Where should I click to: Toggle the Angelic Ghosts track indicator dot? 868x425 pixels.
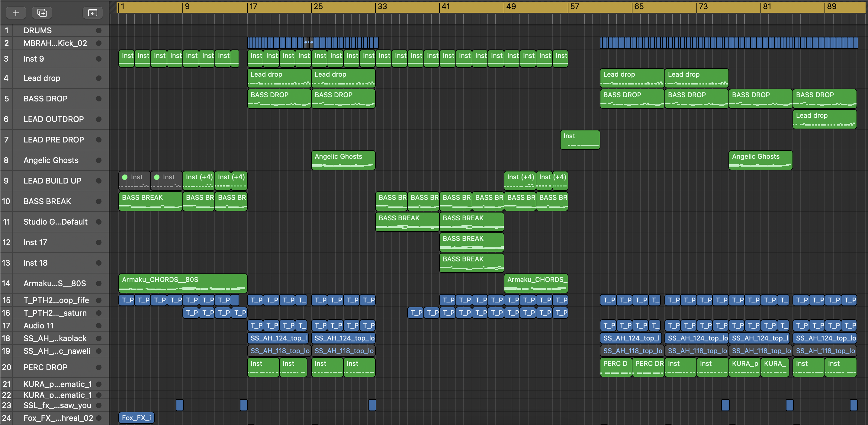pyautogui.click(x=99, y=160)
